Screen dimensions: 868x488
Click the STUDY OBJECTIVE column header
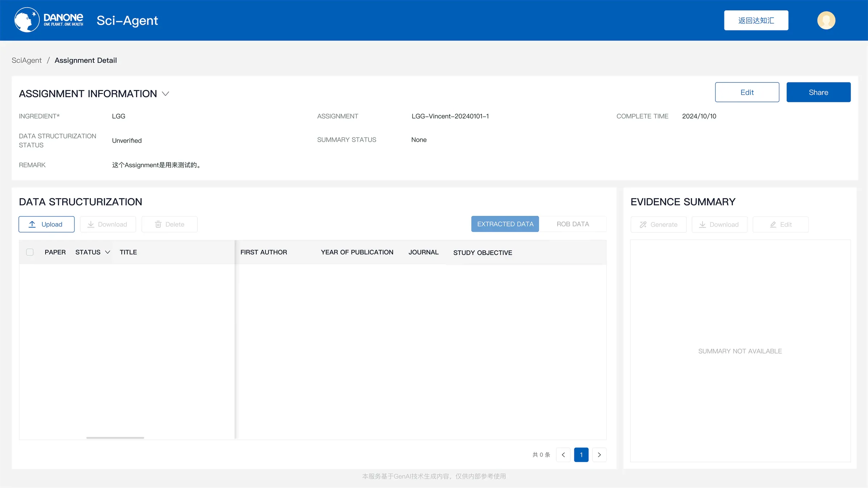tap(482, 252)
